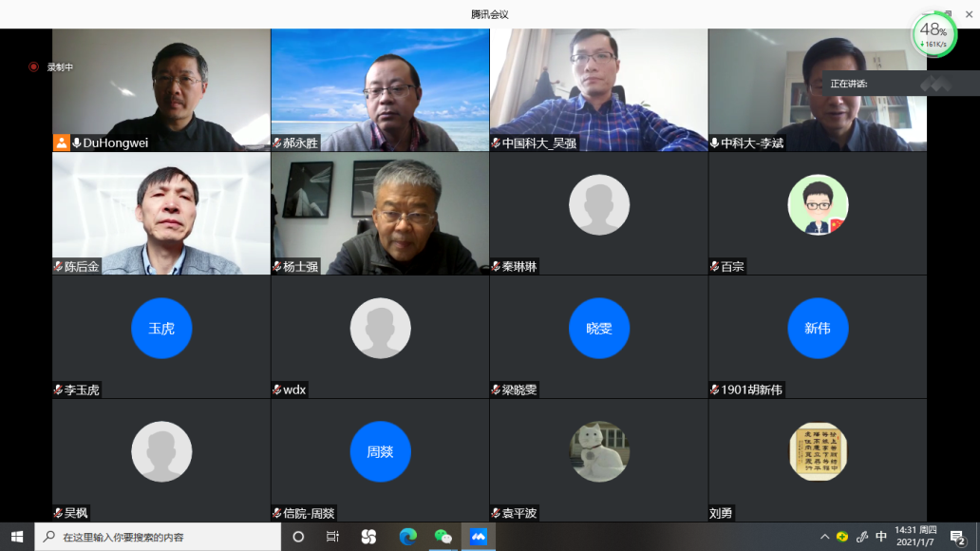
Task: Click the microphone icon next to 中科大-李斌
Action: (715, 142)
